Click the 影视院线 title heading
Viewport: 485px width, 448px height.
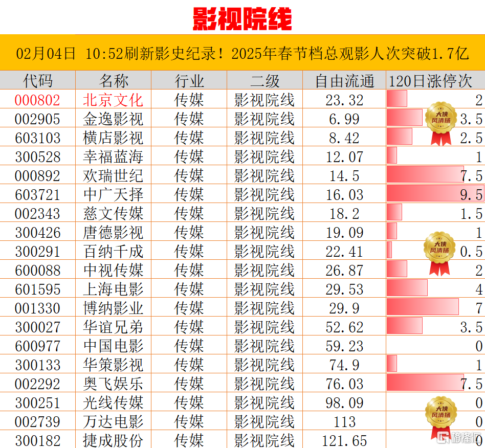(242, 19)
